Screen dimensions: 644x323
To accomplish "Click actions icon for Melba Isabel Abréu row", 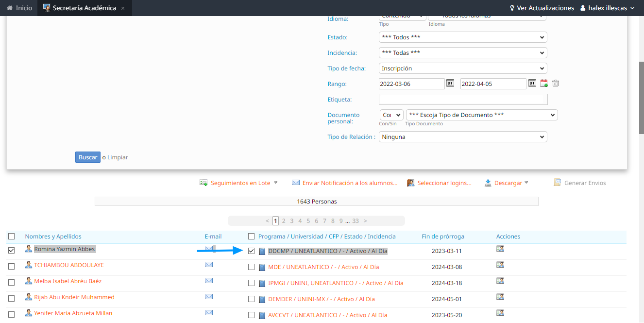I will click(500, 281).
